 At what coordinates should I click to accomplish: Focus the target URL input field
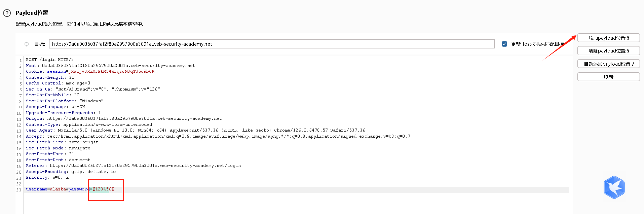click(x=272, y=44)
